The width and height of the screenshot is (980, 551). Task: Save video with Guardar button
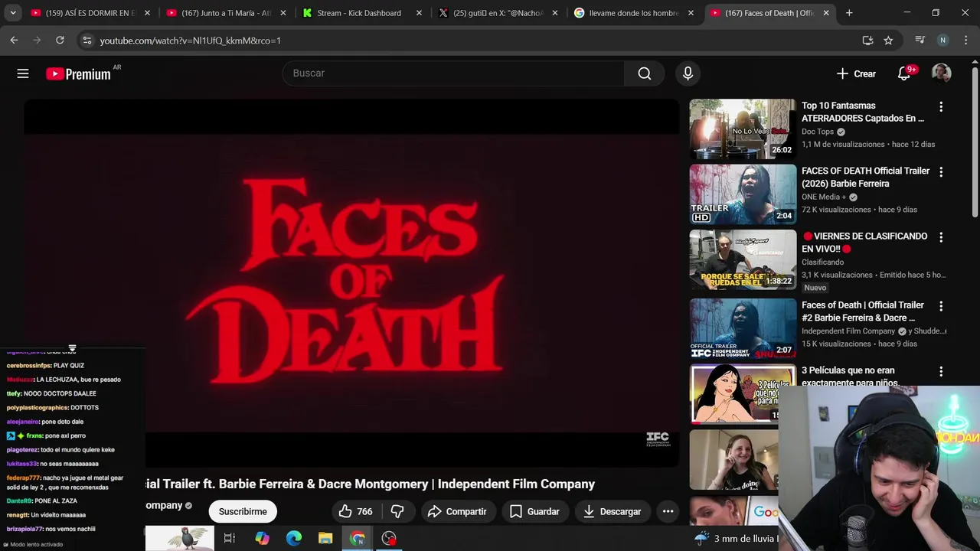(534, 511)
